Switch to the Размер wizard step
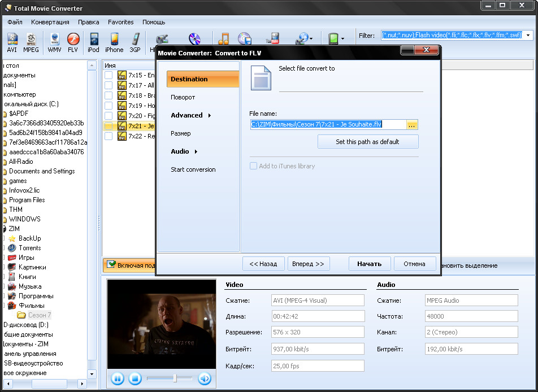 181,133
